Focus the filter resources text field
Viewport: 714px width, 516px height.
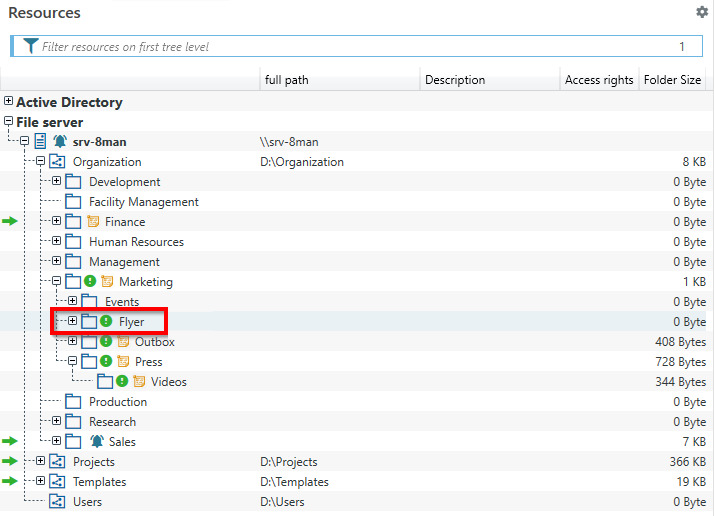pos(350,46)
